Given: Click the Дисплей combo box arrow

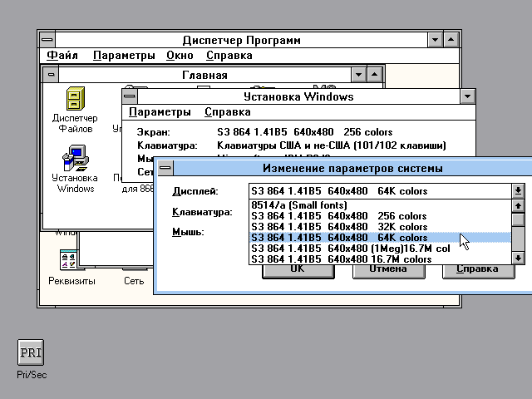Looking at the screenshot, I should (518, 191).
